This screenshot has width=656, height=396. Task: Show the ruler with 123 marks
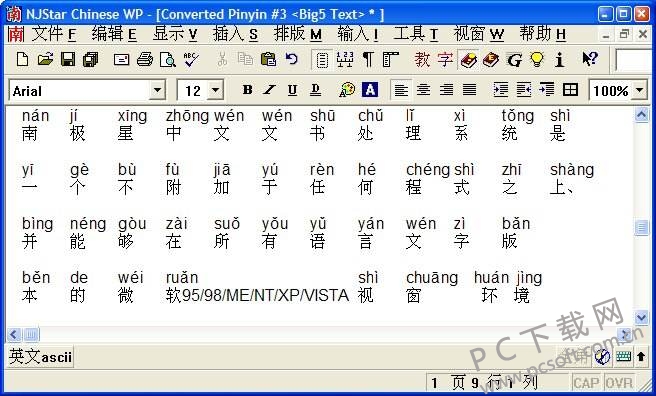coord(345,59)
